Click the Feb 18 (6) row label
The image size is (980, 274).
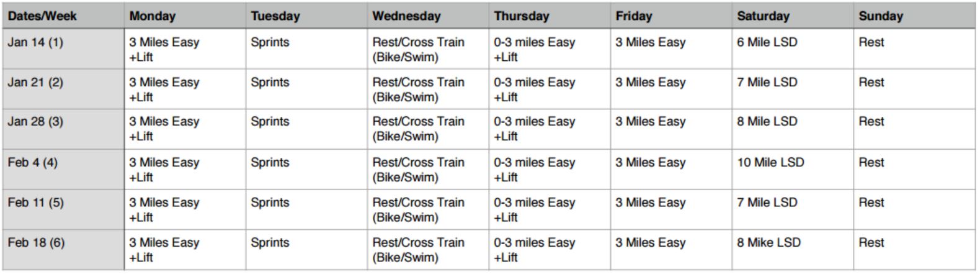tap(63, 250)
